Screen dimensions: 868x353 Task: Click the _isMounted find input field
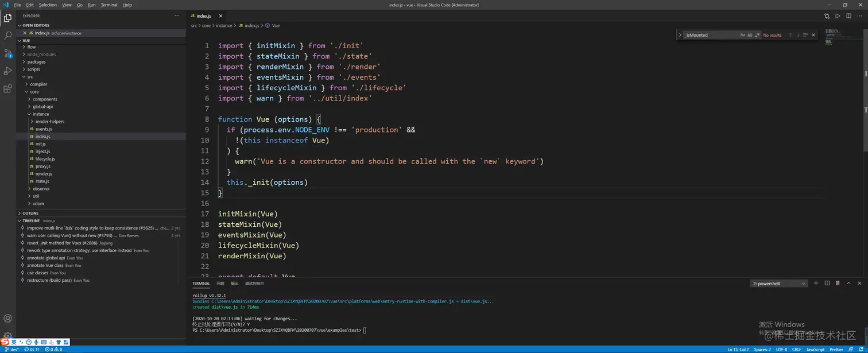click(x=710, y=35)
